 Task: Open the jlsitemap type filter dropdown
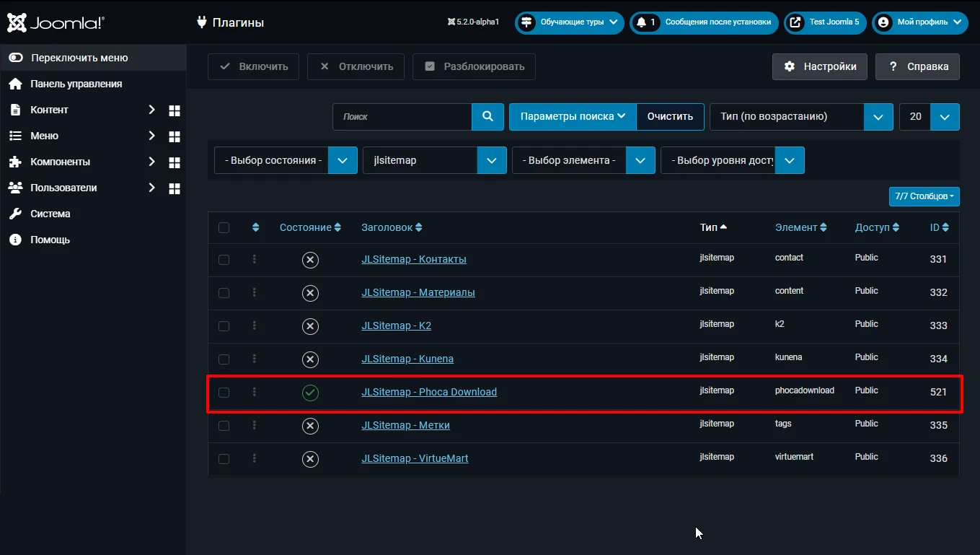pos(434,160)
